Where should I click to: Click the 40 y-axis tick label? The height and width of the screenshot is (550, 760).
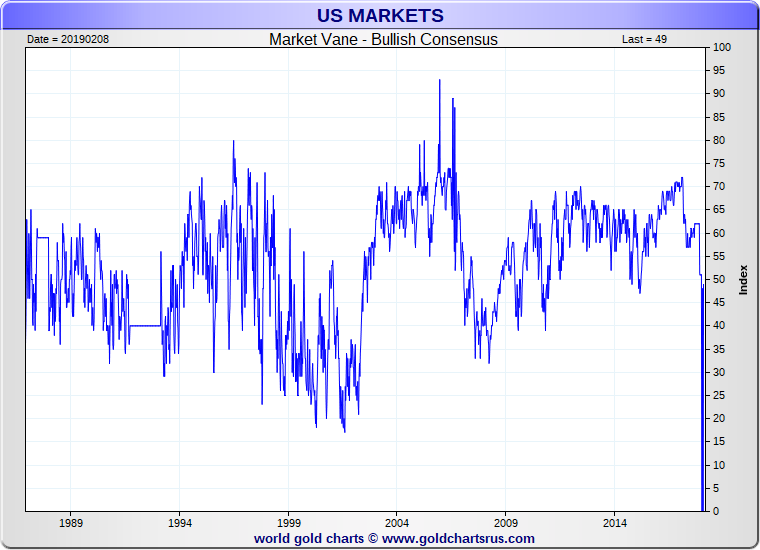point(719,325)
